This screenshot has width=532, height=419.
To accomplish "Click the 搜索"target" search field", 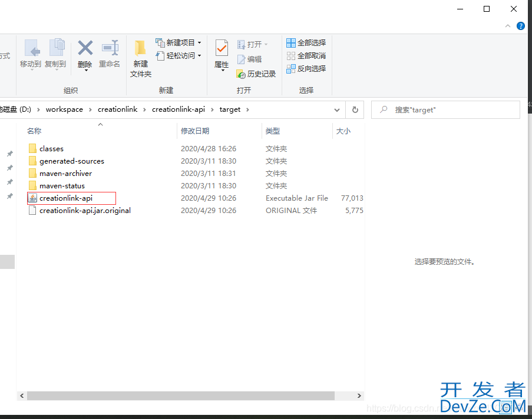I will [x=445, y=110].
